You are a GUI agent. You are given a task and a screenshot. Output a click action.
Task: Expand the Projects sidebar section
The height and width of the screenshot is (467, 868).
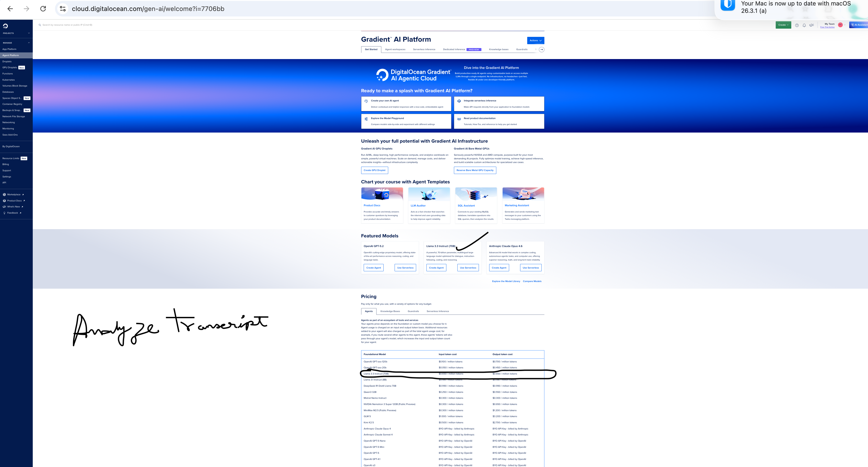coord(29,33)
